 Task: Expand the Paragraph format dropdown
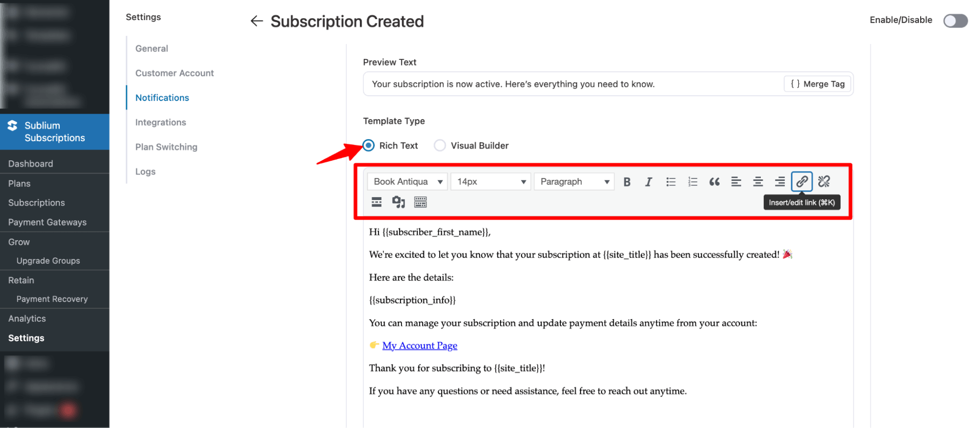574,182
